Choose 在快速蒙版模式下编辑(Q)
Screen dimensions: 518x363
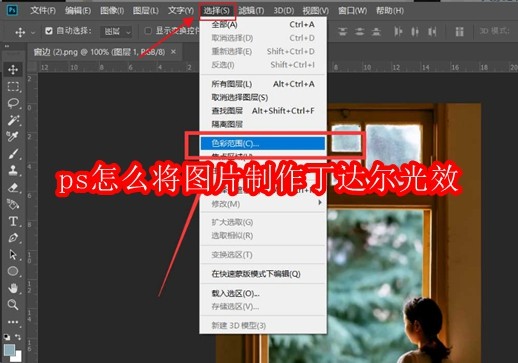(263, 274)
